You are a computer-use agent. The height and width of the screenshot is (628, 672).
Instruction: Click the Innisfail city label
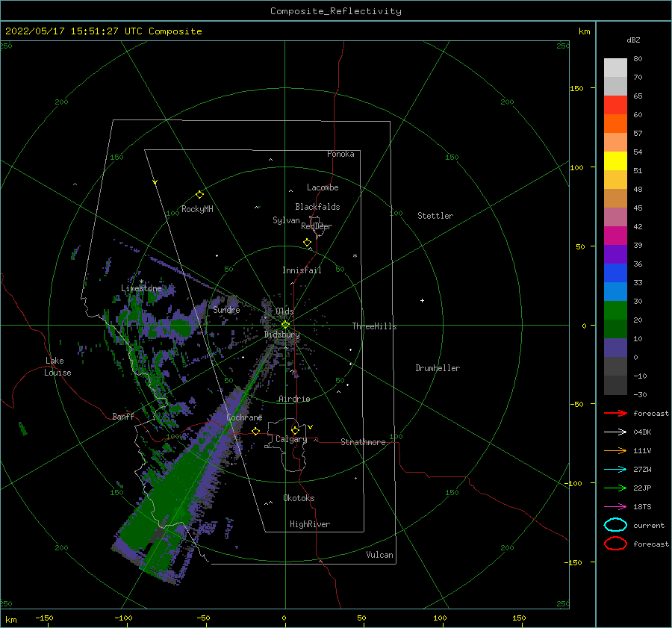point(302,270)
